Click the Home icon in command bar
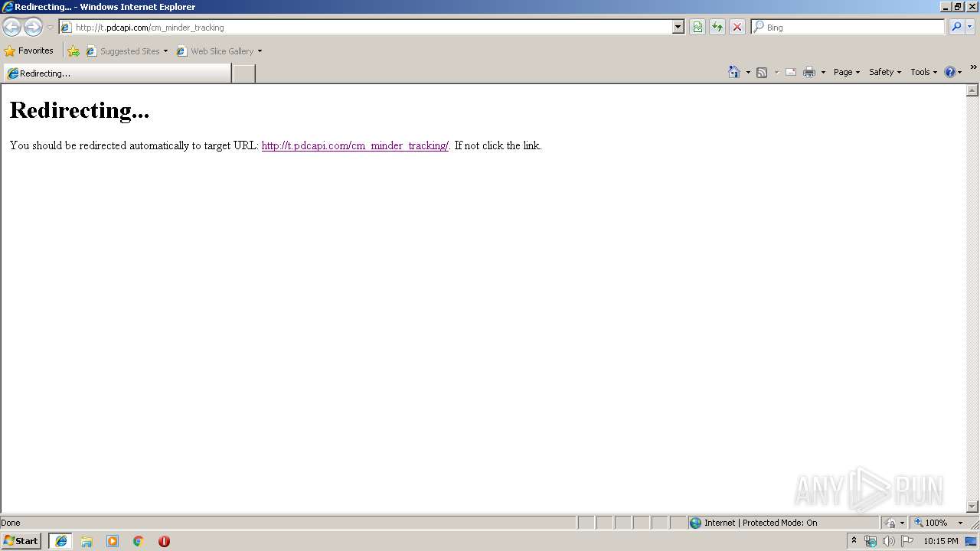 (734, 72)
